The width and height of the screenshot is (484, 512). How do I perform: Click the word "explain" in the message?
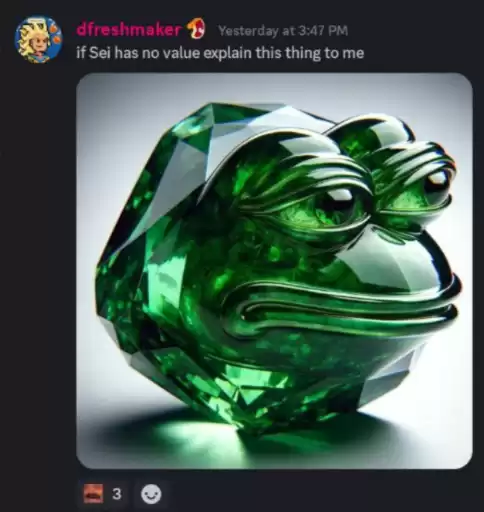click(x=227, y=53)
